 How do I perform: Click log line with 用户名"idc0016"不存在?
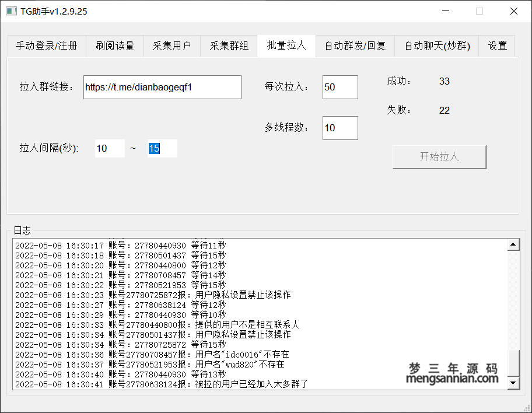click(x=152, y=355)
